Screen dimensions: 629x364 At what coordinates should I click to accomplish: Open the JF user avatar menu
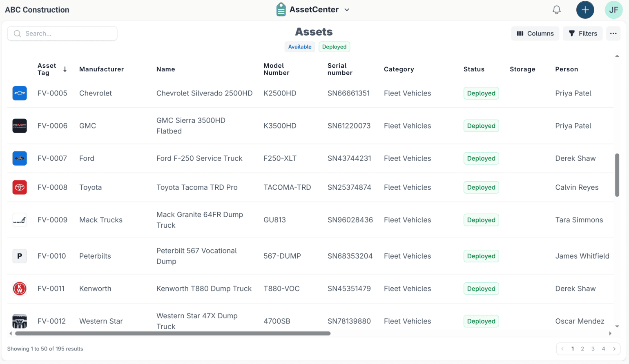point(613,10)
